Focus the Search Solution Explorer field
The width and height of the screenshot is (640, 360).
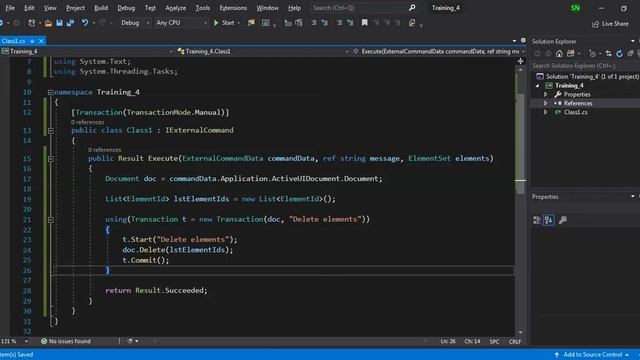tap(585, 66)
